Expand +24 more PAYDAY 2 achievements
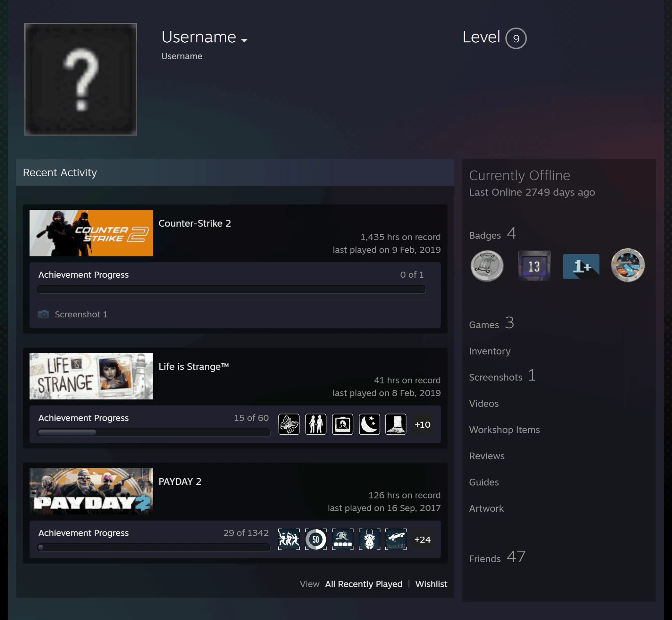This screenshot has width=672, height=620. tap(422, 539)
